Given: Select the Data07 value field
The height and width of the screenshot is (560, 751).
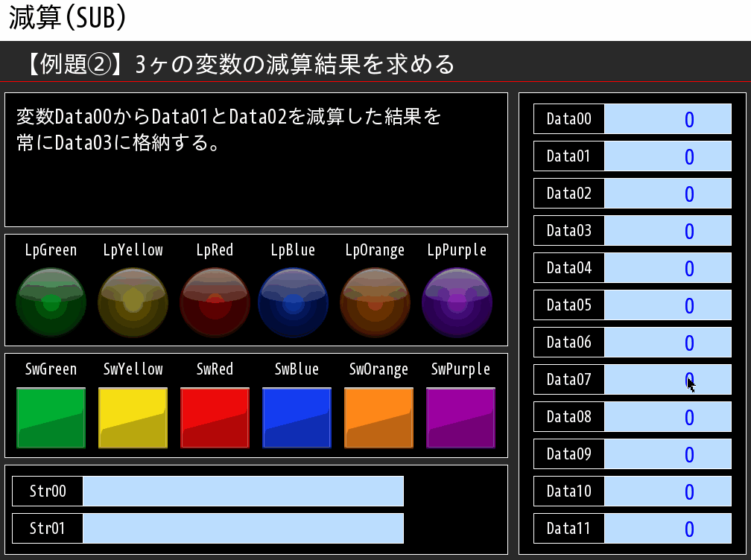Looking at the screenshot, I should coord(668,380).
